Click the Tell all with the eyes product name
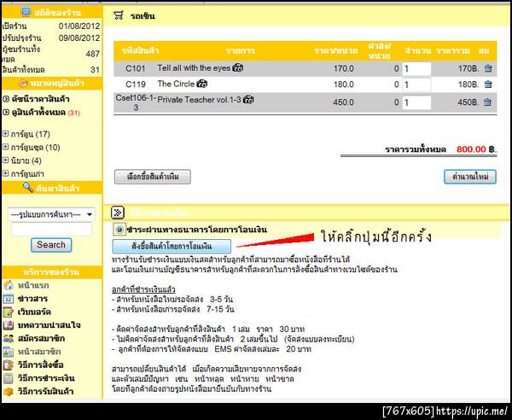Screen dimensions: 512x420 coord(194,68)
